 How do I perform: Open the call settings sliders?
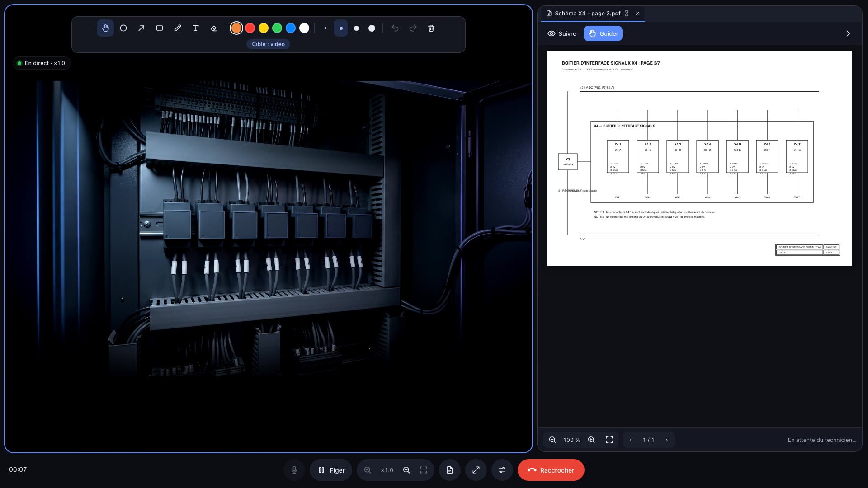click(502, 470)
